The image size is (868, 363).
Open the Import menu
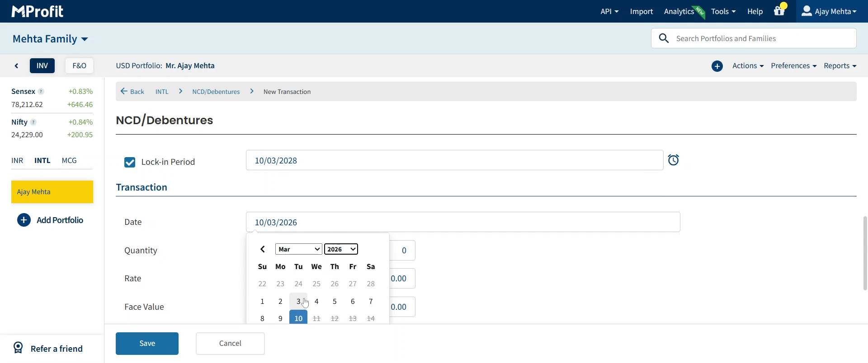click(642, 11)
